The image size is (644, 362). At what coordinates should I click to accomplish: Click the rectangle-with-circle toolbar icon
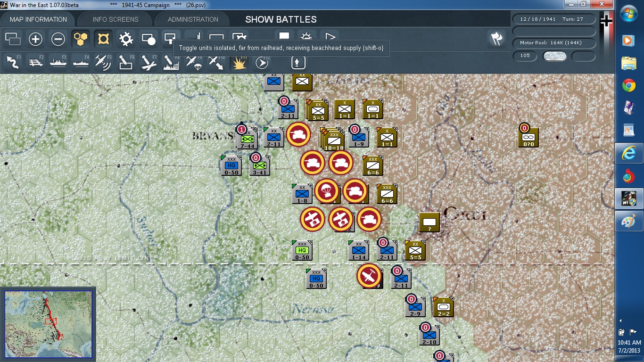coord(149,39)
